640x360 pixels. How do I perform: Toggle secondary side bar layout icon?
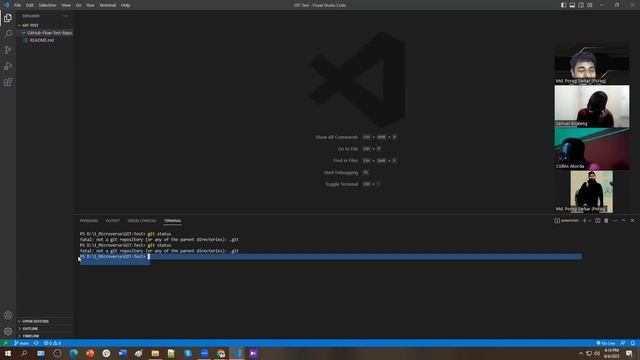pyautogui.click(x=581, y=5)
